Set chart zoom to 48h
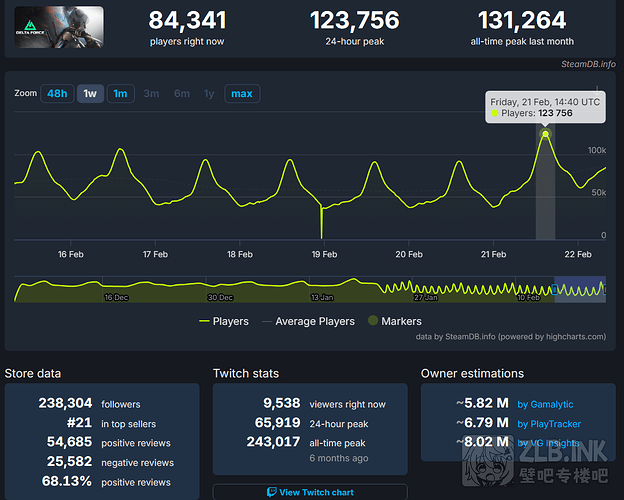The width and height of the screenshot is (624, 500). [x=57, y=94]
